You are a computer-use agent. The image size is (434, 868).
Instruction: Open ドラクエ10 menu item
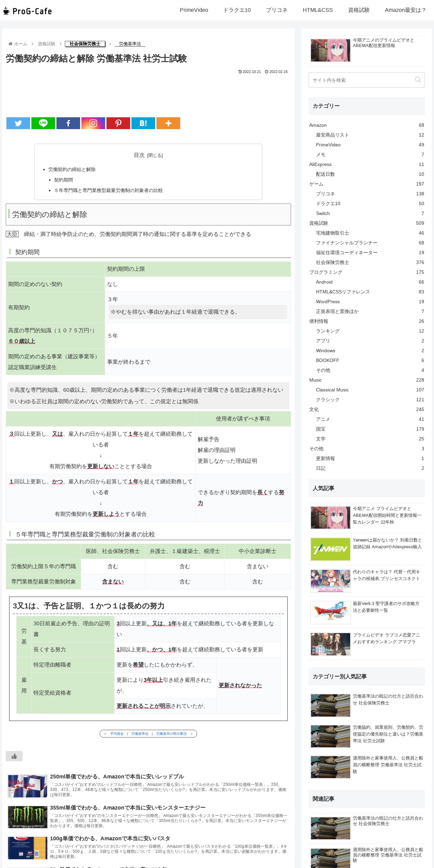[x=237, y=10]
